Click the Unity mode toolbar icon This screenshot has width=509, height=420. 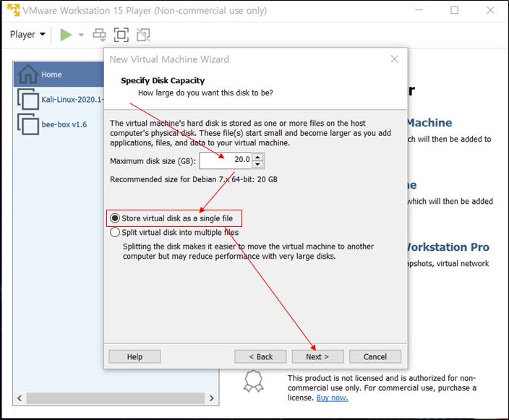point(143,35)
